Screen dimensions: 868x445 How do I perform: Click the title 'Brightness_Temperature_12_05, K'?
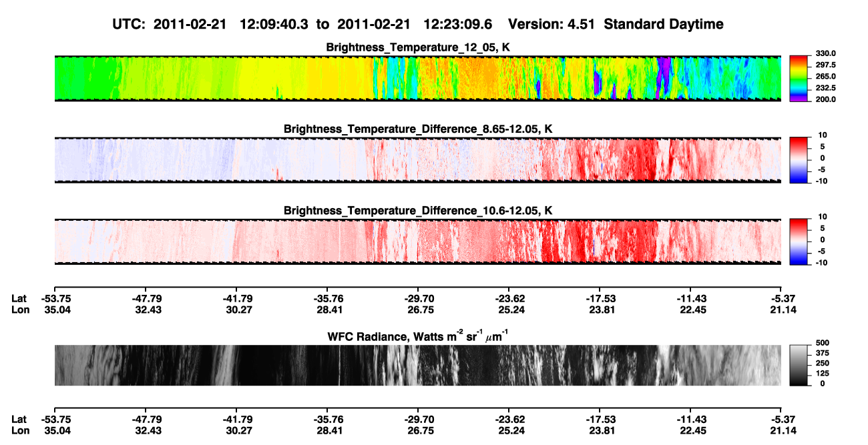tap(418, 47)
